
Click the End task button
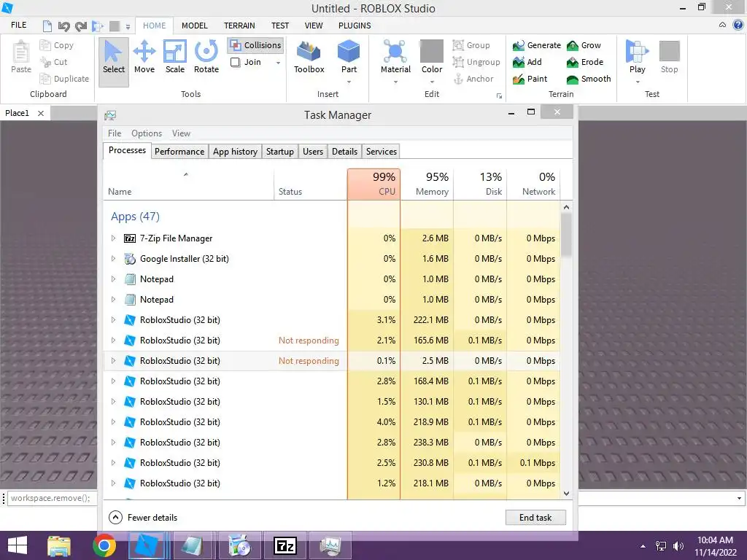coord(535,518)
